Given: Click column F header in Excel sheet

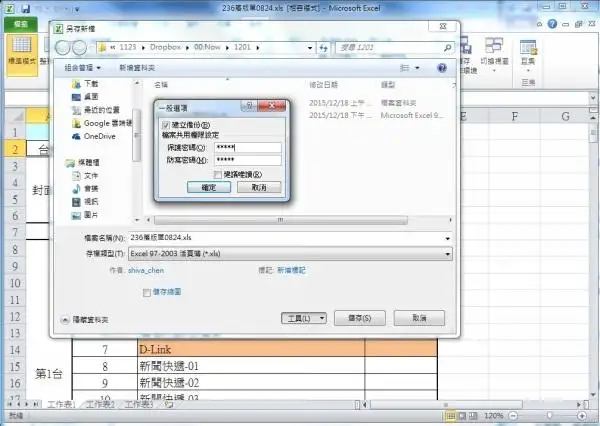Looking at the screenshot, I should [515, 116].
